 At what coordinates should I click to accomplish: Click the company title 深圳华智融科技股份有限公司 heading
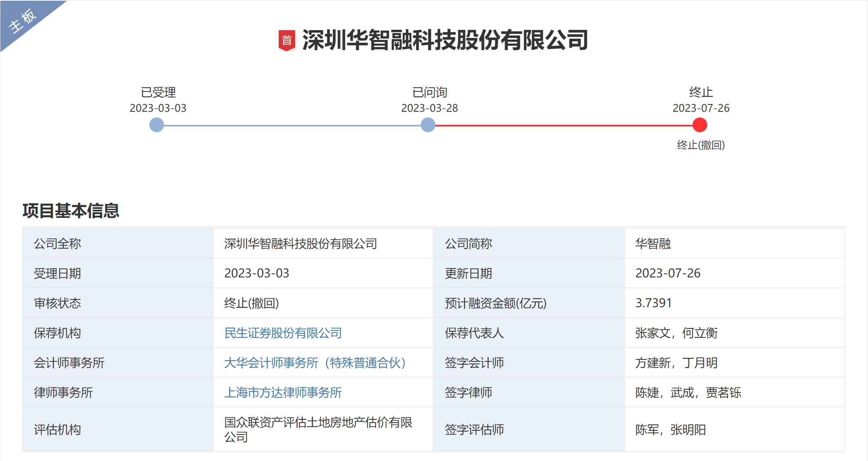tap(445, 40)
